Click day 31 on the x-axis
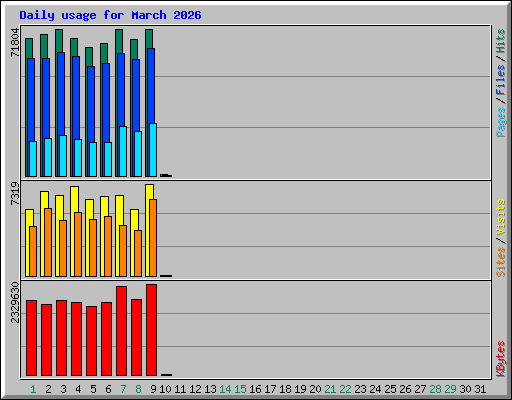This screenshot has width=512, height=400. point(480,389)
